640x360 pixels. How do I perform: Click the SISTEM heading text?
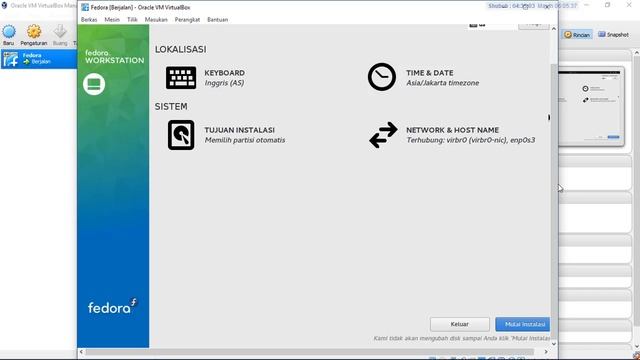coord(171,107)
